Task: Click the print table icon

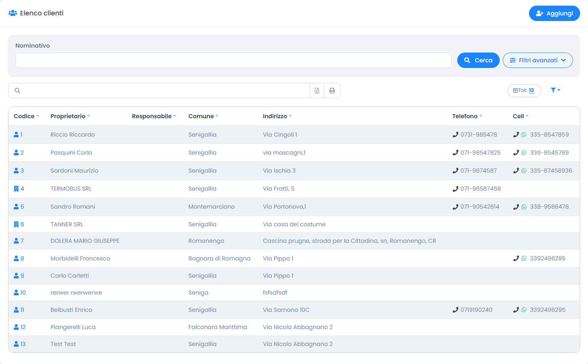Action: tap(332, 90)
